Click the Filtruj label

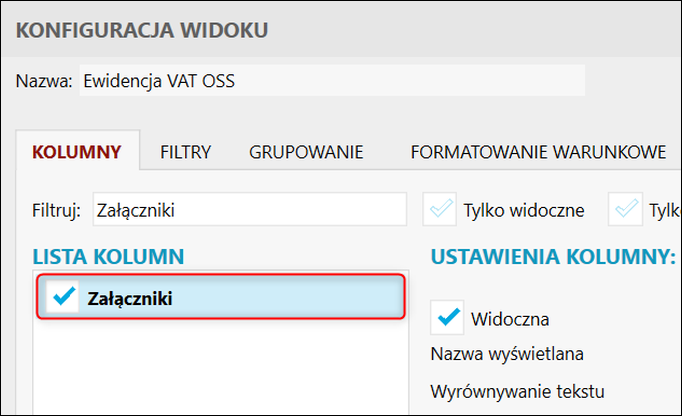pyautogui.click(x=56, y=211)
